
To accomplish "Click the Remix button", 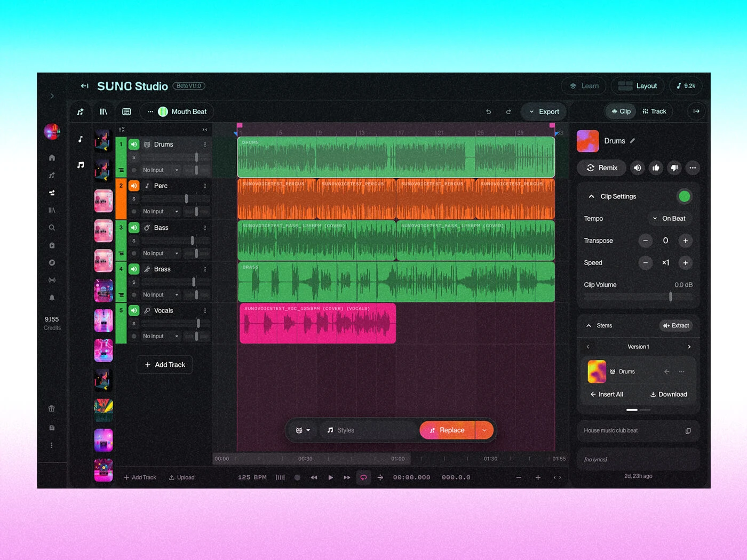I will tap(601, 168).
